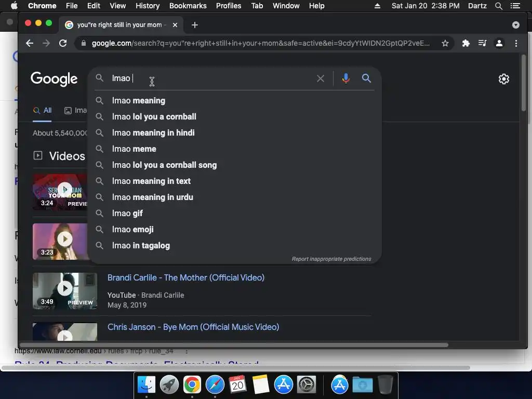
Task: Open the Chrome three-dot menu
Action: click(516, 43)
